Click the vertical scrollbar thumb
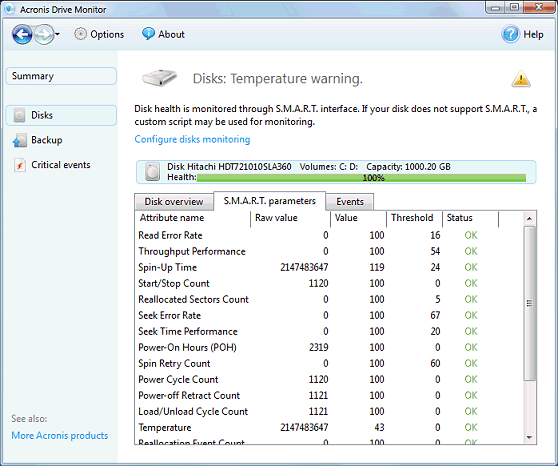 pos(529,303)
